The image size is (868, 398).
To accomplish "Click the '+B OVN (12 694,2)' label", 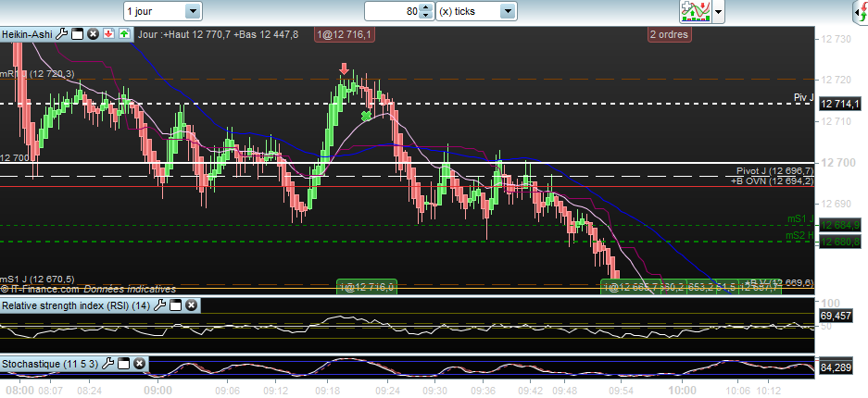I will pyautogui.click(x=773, y=180).
